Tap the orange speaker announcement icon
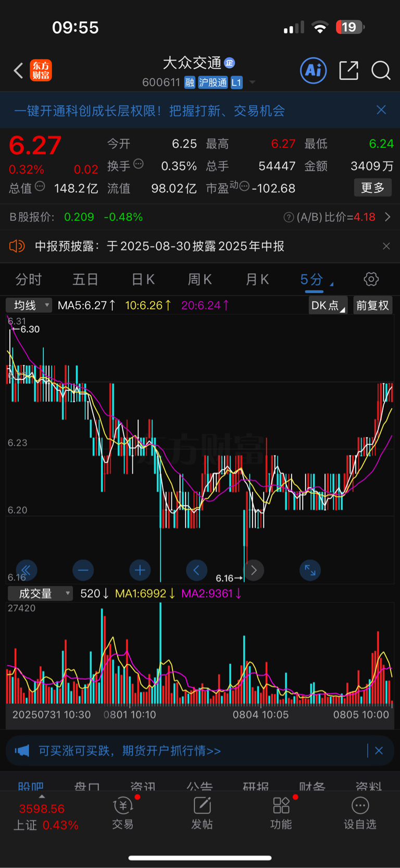 click(17, 246)
